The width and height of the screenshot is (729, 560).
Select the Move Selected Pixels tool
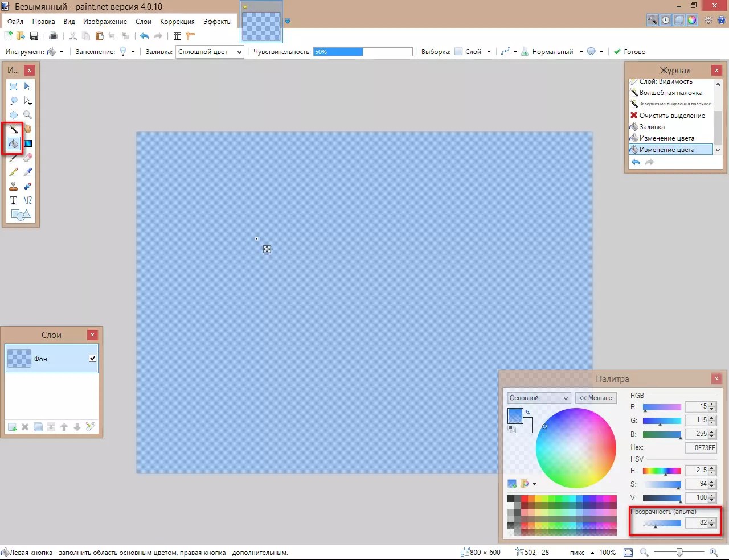pos(28,87)
